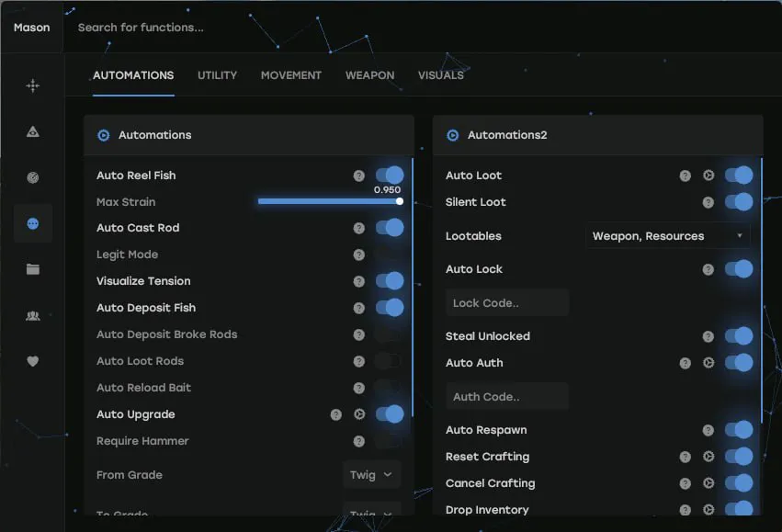Open the folder configs sidebar icon
782x532 pixels.
coord(33,269)
